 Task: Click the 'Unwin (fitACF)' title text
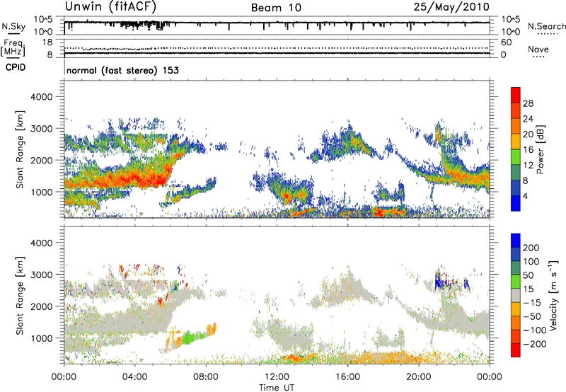110,6
